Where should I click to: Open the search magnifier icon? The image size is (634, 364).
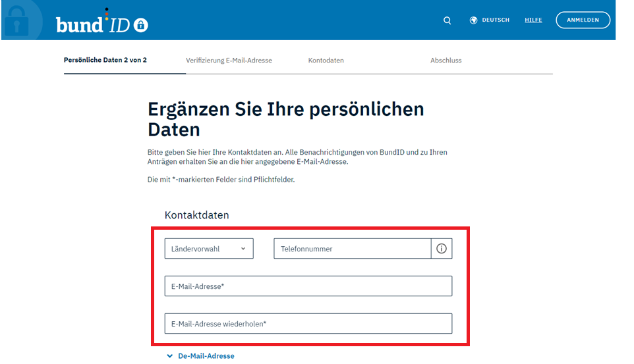pyautogui.click(x=447, y=20)
